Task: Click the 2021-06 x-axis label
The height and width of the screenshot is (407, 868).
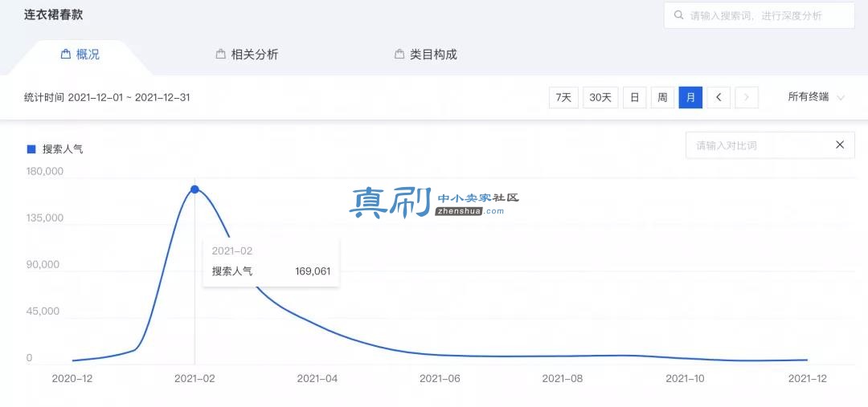Action: pyautogui.click(x=440, y=379)
